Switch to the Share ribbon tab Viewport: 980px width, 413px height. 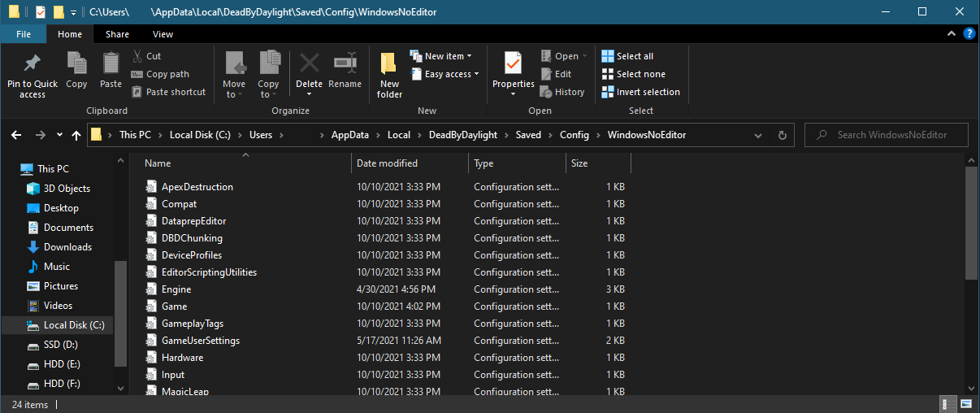pos(117,34)
